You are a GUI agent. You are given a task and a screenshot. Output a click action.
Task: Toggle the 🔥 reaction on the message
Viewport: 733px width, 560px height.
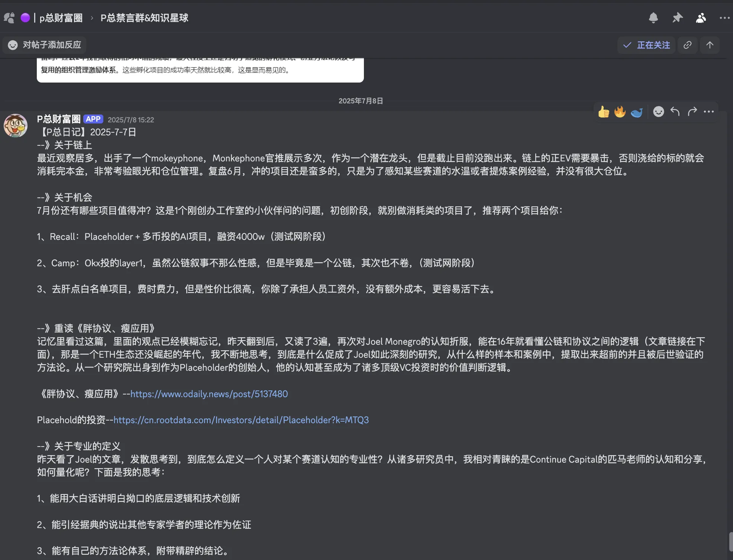tap(620, 112)
